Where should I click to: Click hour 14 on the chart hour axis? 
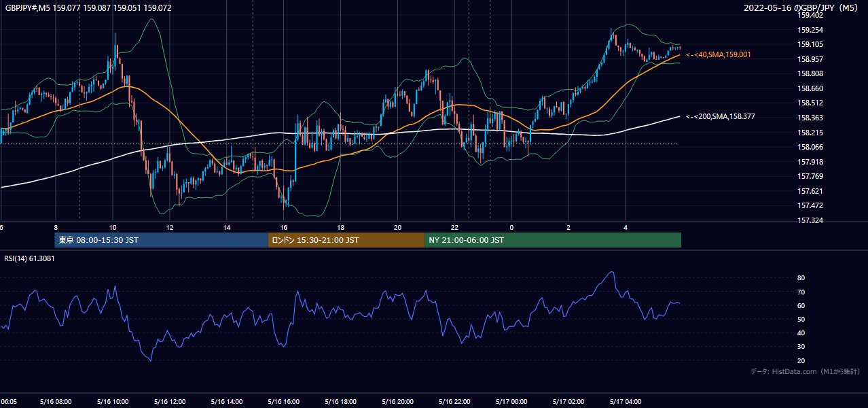point(227,228)
